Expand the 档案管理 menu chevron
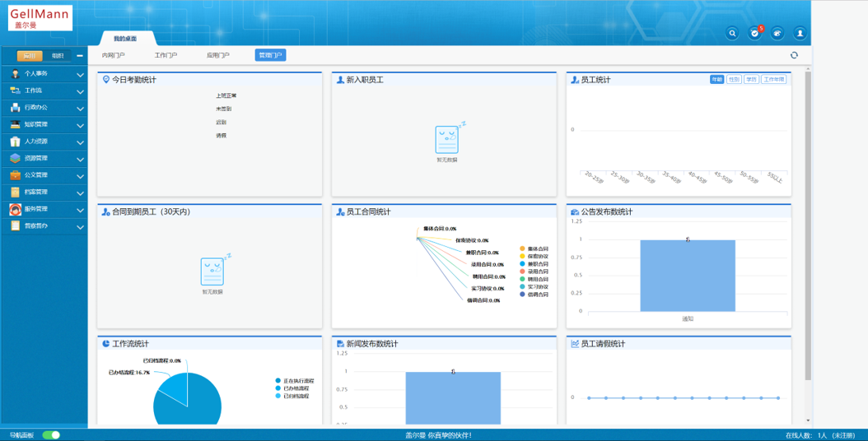Screen dimensions: 868x441 (x=80, y=193)
